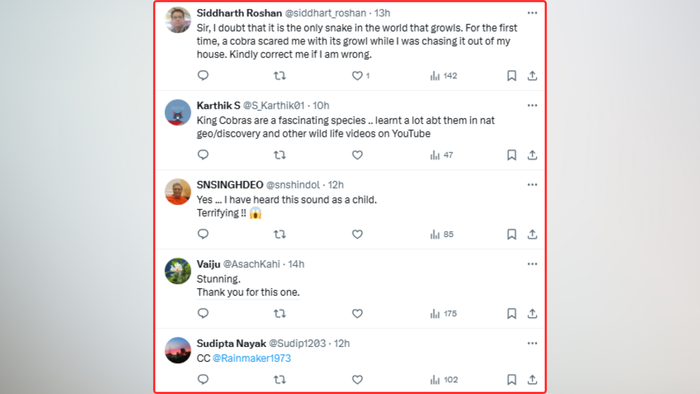Open Karthik S's profile name

[218, 105]
